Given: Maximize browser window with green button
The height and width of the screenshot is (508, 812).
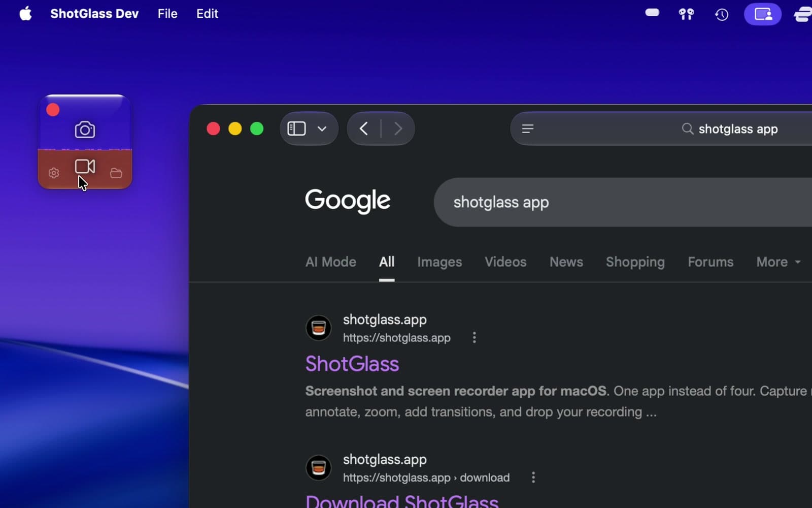Looking at the screenshot, I should tap(257, 129).
